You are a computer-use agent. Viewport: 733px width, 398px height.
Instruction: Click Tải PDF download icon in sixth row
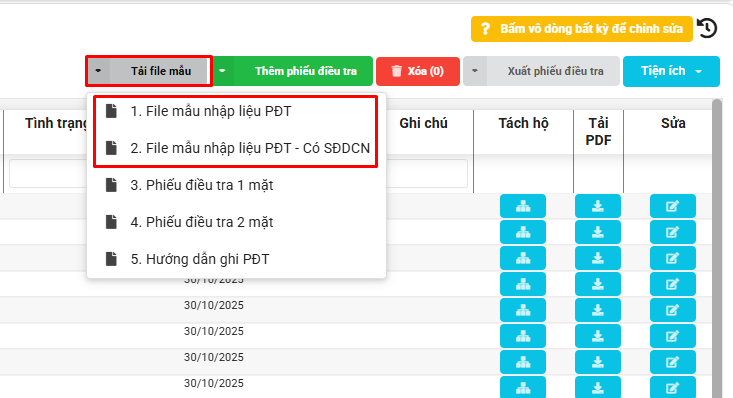click(598, 336)
